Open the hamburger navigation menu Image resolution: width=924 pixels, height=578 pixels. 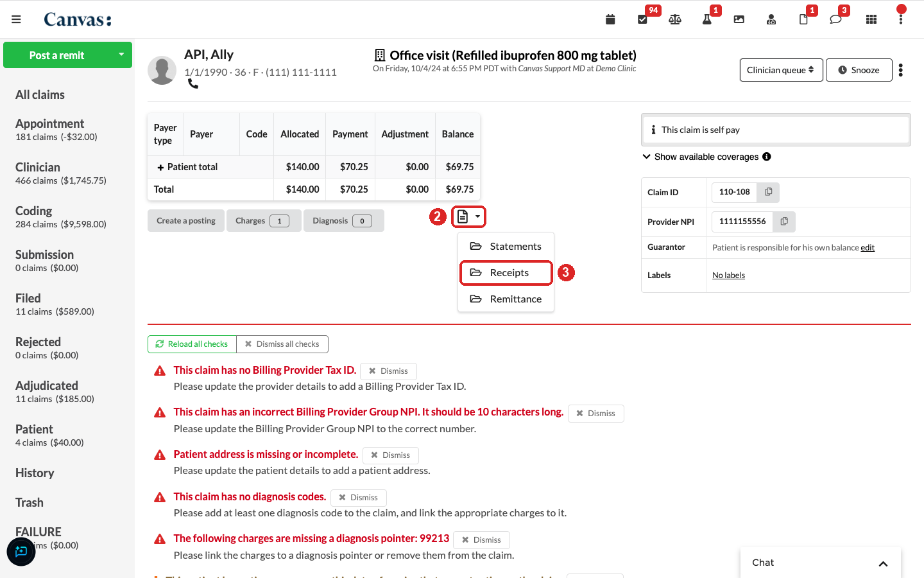click(16, 19)
